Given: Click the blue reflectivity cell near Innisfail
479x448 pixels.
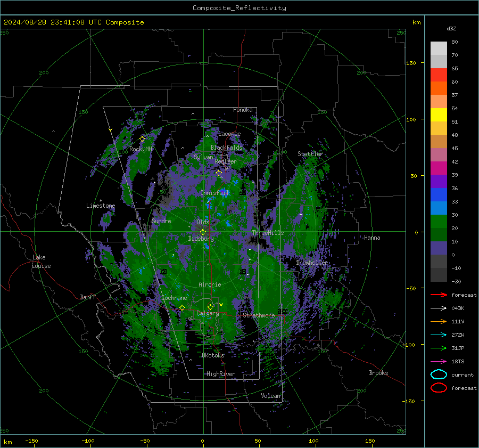Looking at the screenshot, I should tap(224, 193).
